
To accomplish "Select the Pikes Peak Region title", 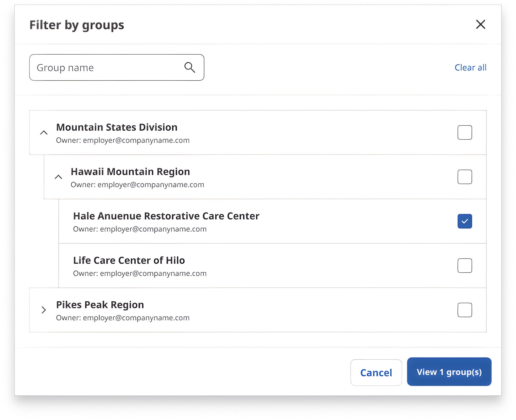I will pyautogui.click(x=100, y=305).
